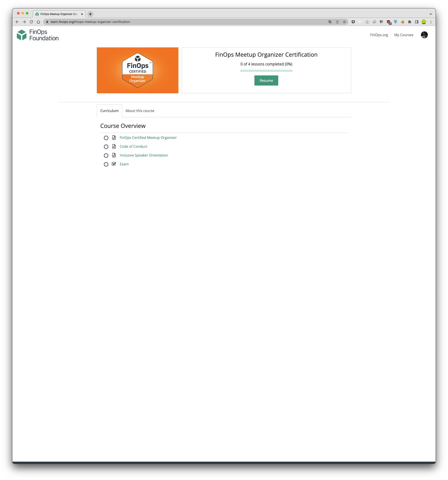448x480 pixels.
Task: Toggle completion circle for Code of Conduct
Action: point(106,147)
